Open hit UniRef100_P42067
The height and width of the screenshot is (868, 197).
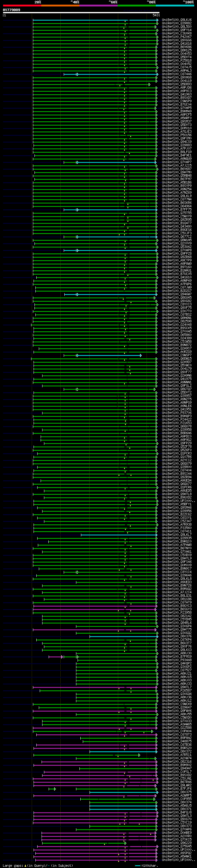coord(177,37)
